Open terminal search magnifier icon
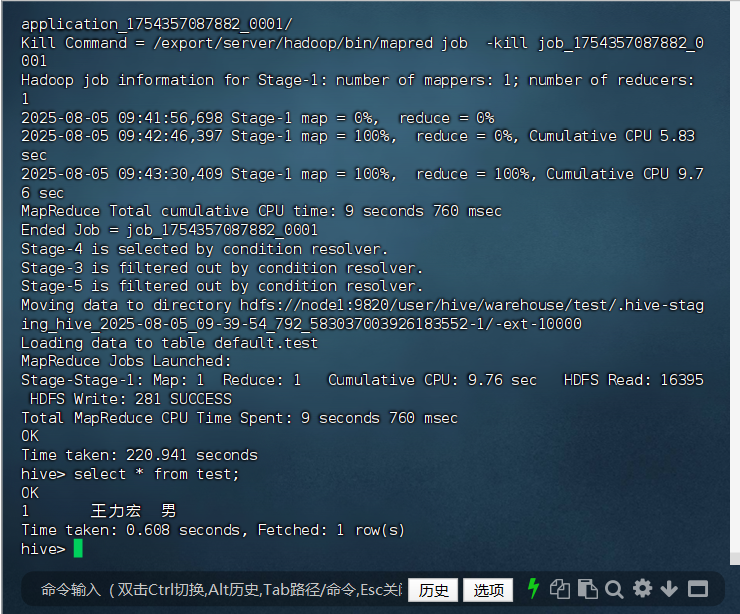The height and width of the screenshot is (614, 740). click(614, 589)
